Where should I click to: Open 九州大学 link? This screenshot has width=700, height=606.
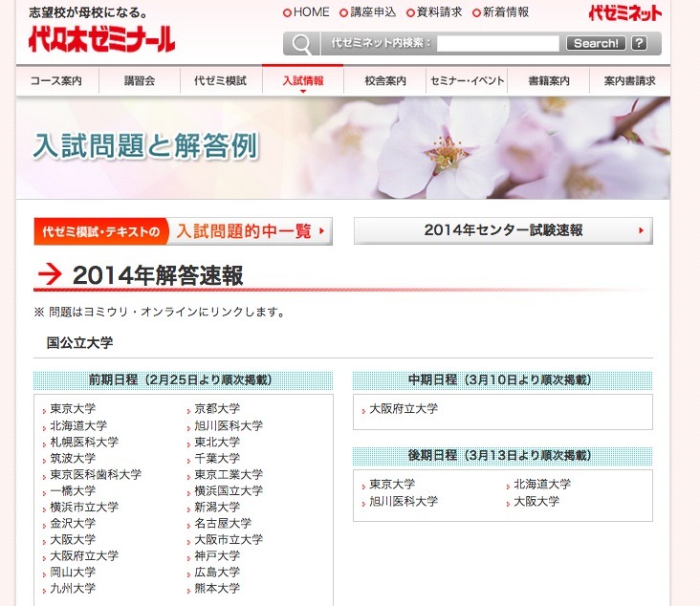73,588
